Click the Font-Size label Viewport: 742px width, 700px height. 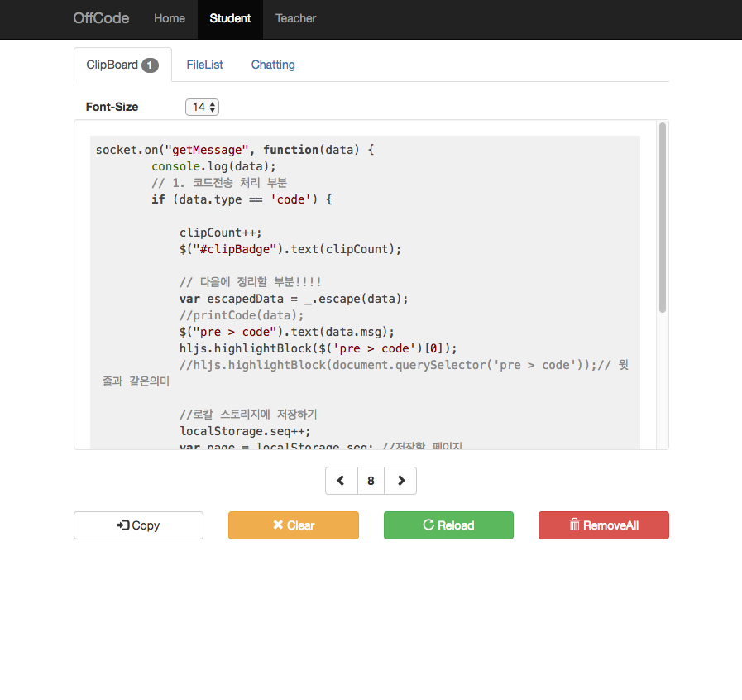pos(112,107)
